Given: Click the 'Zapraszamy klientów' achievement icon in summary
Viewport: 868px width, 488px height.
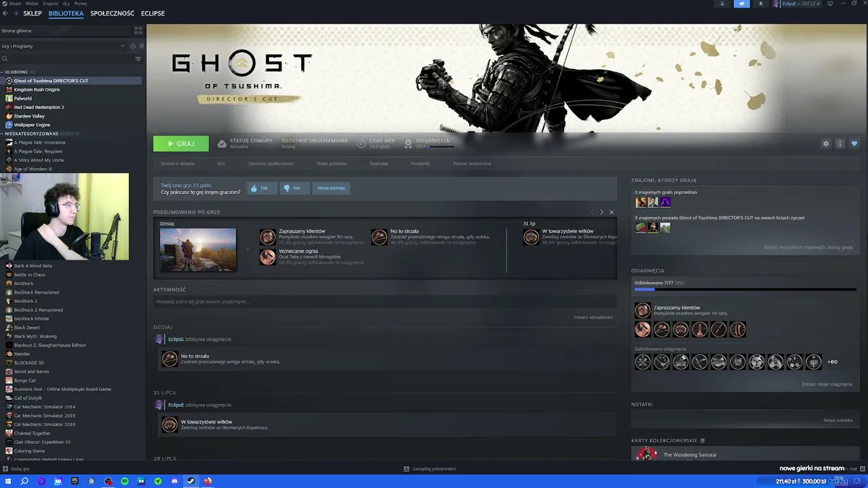Looking at the screenshot, I should click(x=268, y=237).
